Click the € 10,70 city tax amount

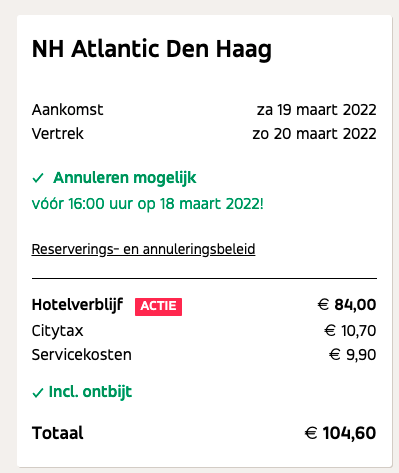click(x=350, y=331)
